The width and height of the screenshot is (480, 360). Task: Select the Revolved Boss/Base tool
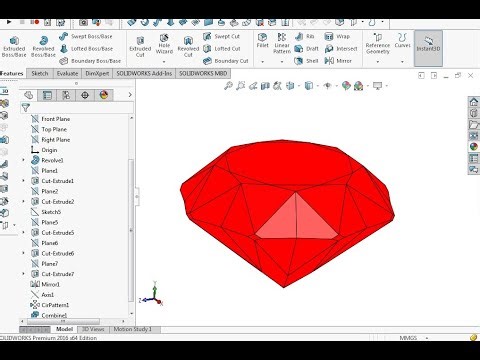pos(43,47)
